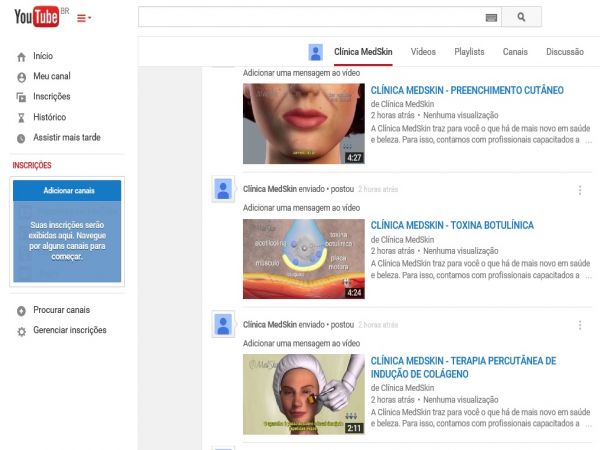Click the Inscrições sidebar icon
Viewport: 600px width, 450px height.
click(21, 97)
